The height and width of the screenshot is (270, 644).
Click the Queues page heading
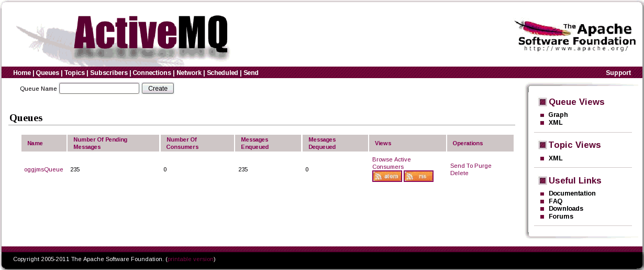26,118
